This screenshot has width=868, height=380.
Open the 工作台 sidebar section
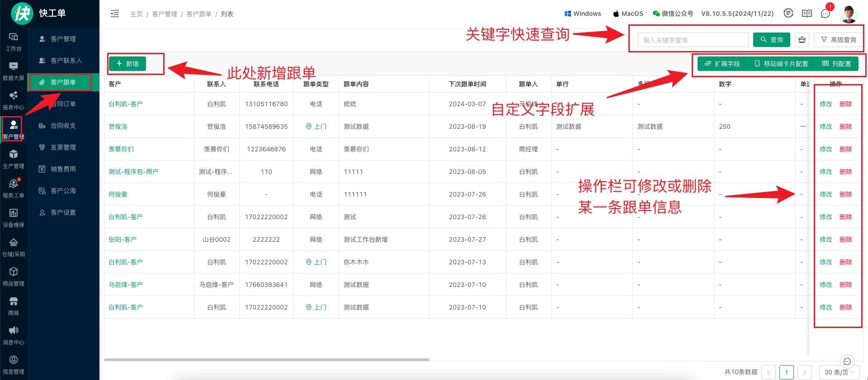(14, 42)
